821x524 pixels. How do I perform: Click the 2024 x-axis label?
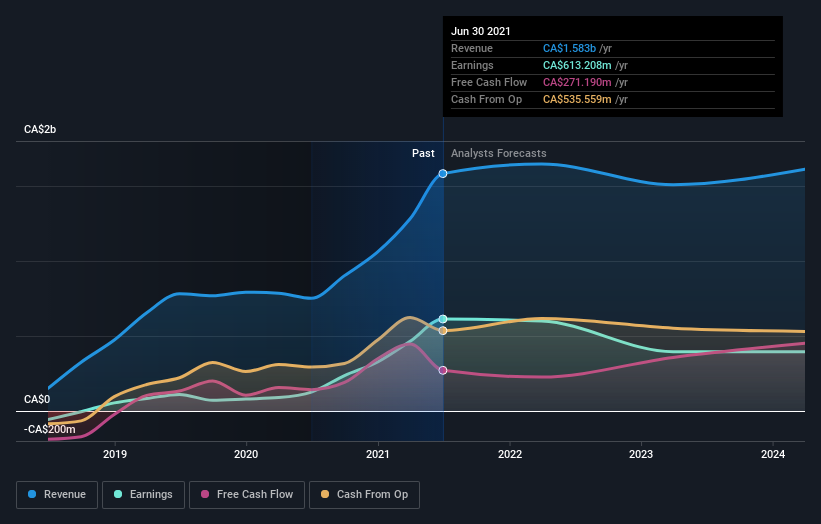773,454
